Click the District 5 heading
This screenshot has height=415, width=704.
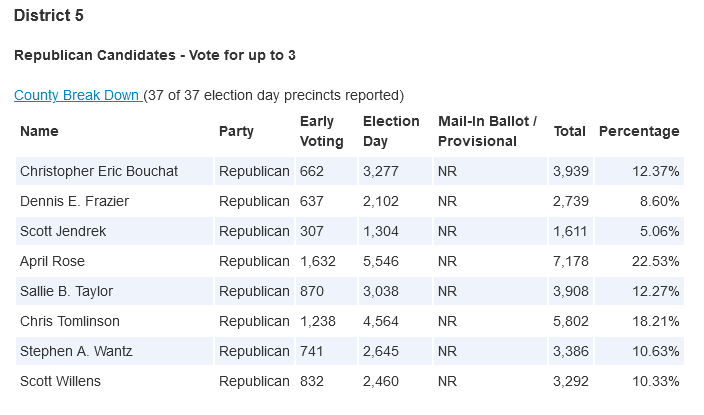click(x=49, y=16)
